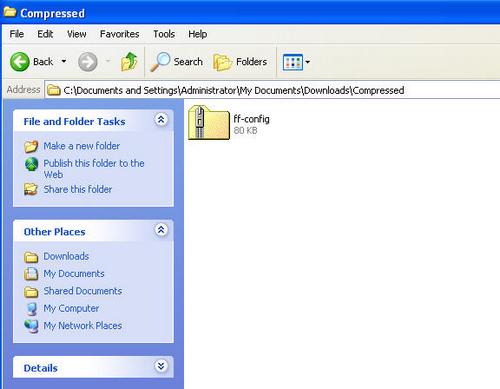Image resolution: width=500 pixels, height=389 pixels.
Task: Click the Publish to Web globe icon
Action: click(31, 164)
